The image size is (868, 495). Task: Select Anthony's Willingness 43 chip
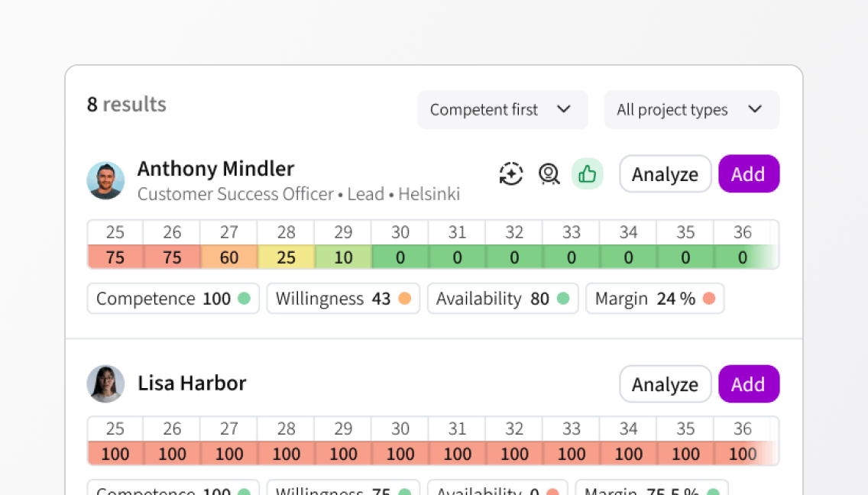pos(343,299)
